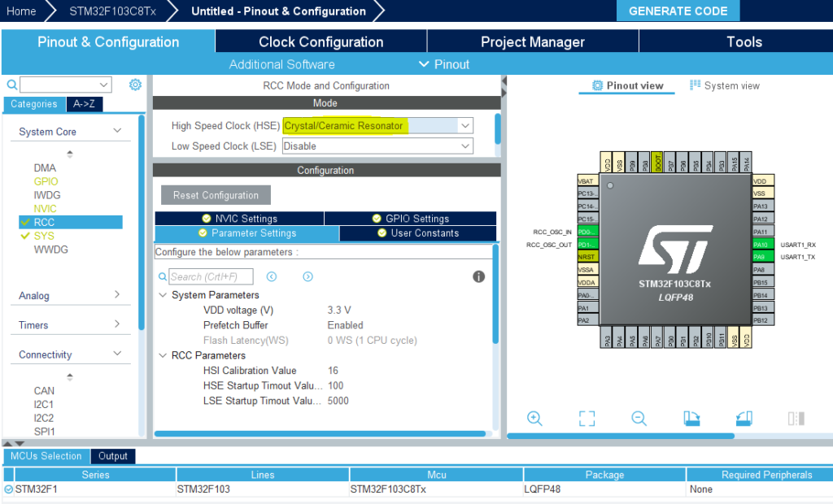Enable the checked NVIC Settings section
Viewport: 833px width, 504px height.
[238, 218]
